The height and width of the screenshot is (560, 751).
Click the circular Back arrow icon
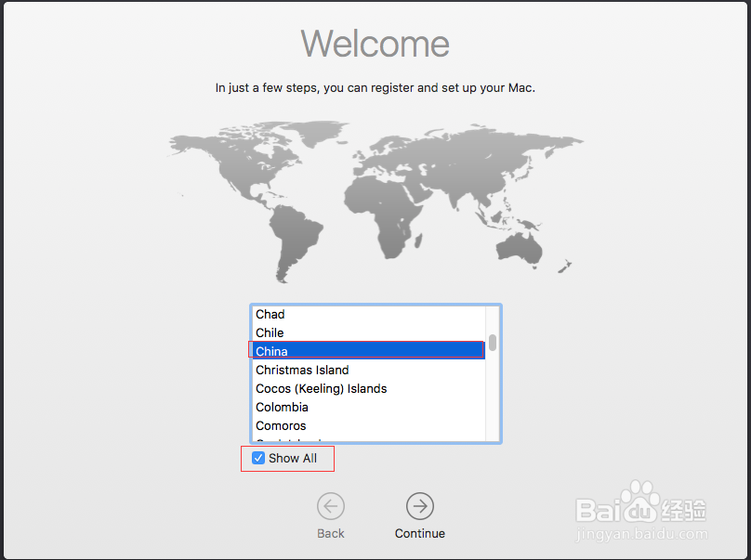pos(331,506)
